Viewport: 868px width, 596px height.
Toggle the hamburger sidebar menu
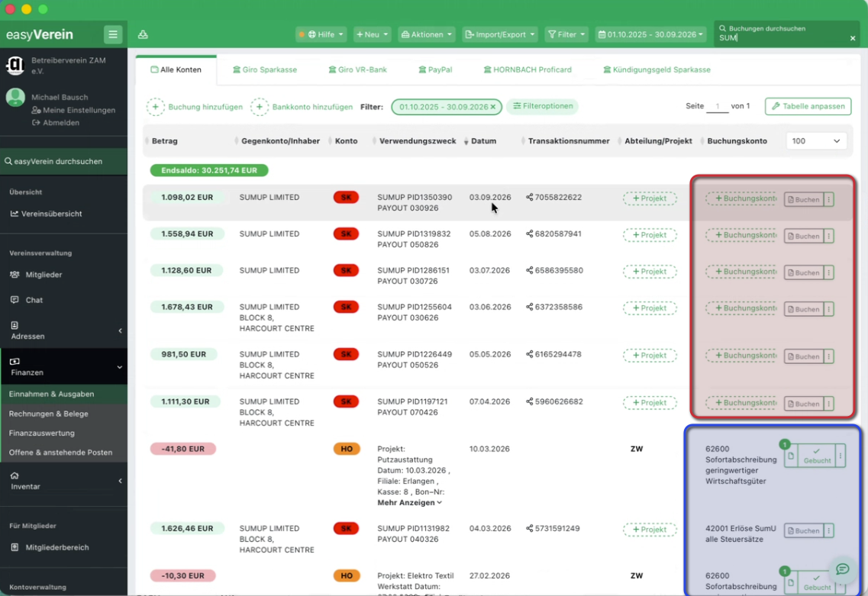click(x=113, y=34)
